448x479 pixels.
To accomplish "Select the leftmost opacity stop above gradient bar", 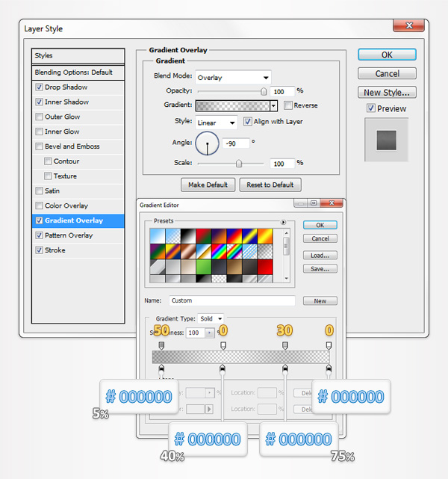I will click(162, 345).
